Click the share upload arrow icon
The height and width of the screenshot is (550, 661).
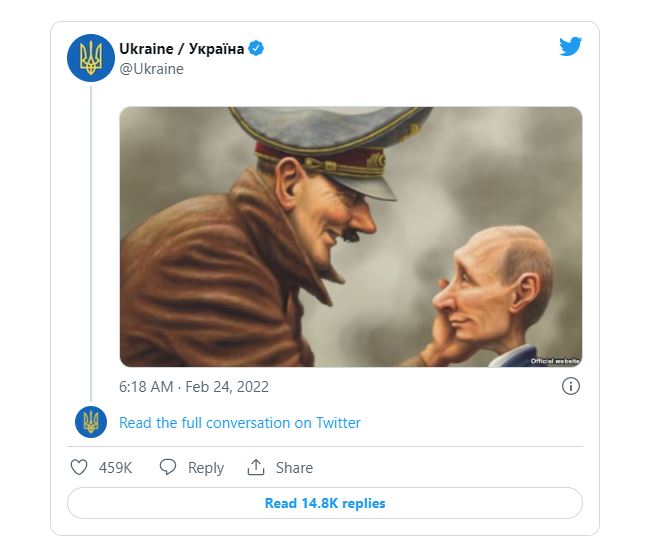click(256, 467)
